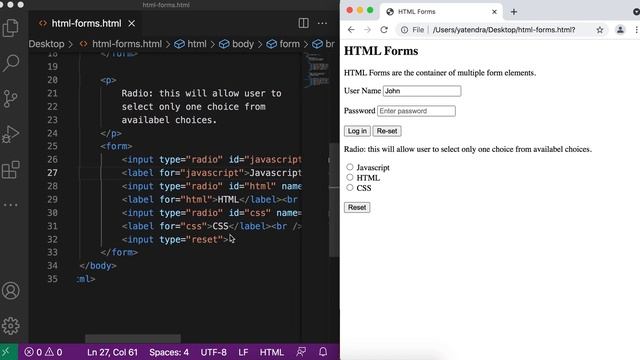The width and height of the screenshot is (640, 360).
Task: Open the feedback icon in status bar
Action: (x=301, y=352)
